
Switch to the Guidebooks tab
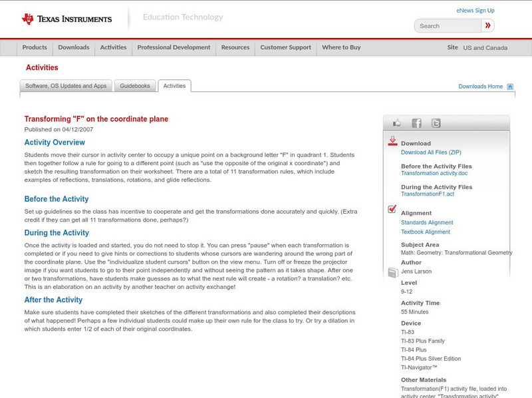(135, 86)
